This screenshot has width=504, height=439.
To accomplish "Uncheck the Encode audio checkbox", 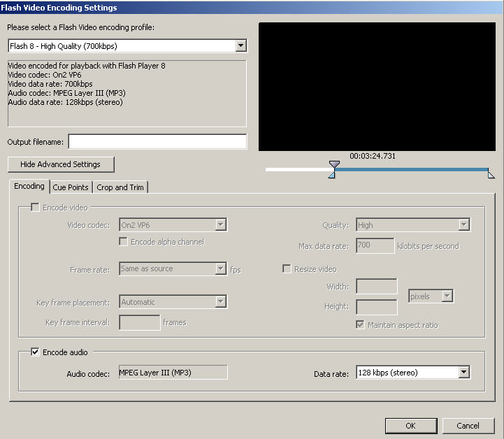I will (35, 352).
